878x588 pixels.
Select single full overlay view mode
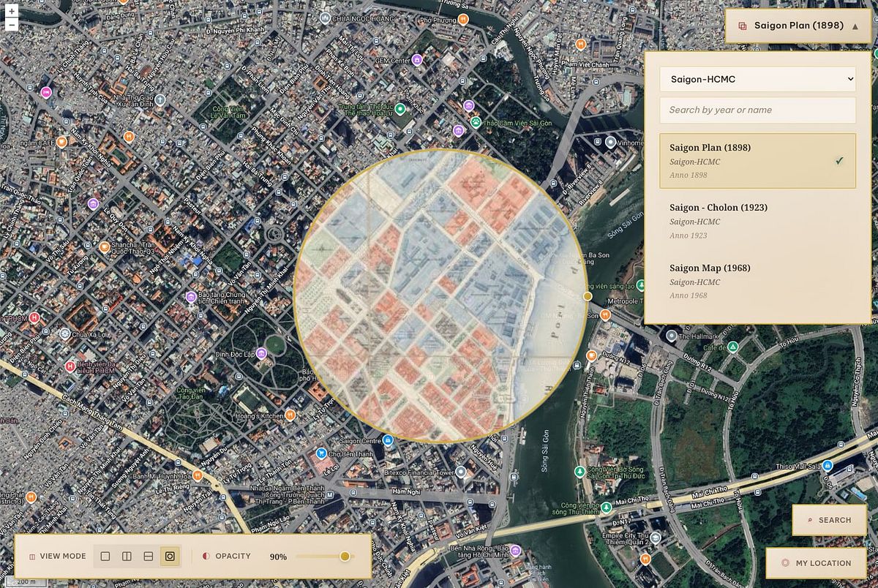pyautogui.click(x=105, y=557)
